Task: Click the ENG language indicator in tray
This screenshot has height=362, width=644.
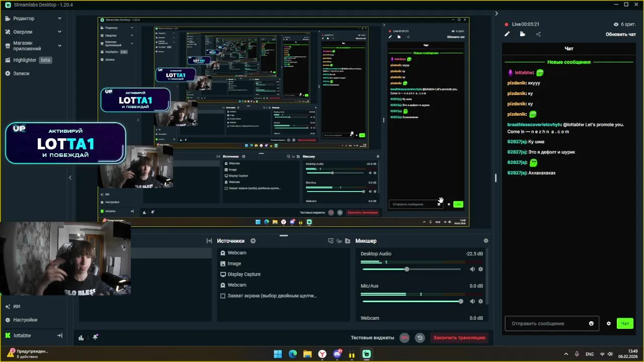Action: (x=589, y=354)
